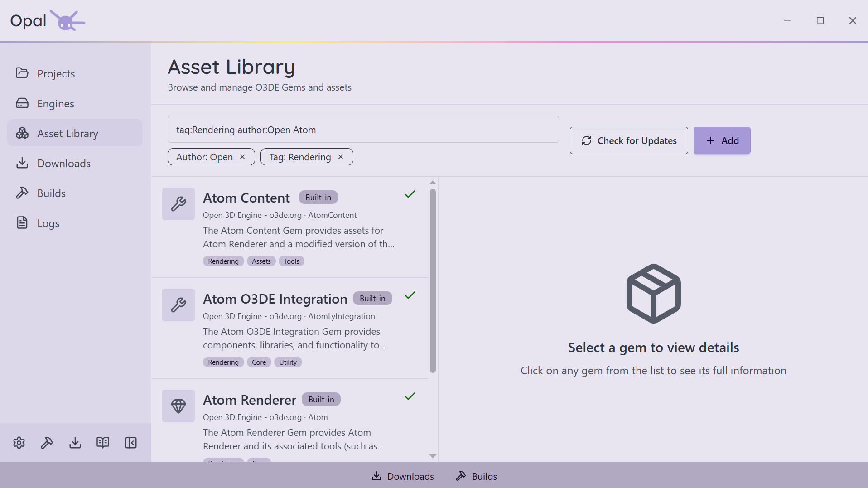868x488 pixels.
Task: Remove the Author: Open filter chip
Action: (x=242, y=157)
